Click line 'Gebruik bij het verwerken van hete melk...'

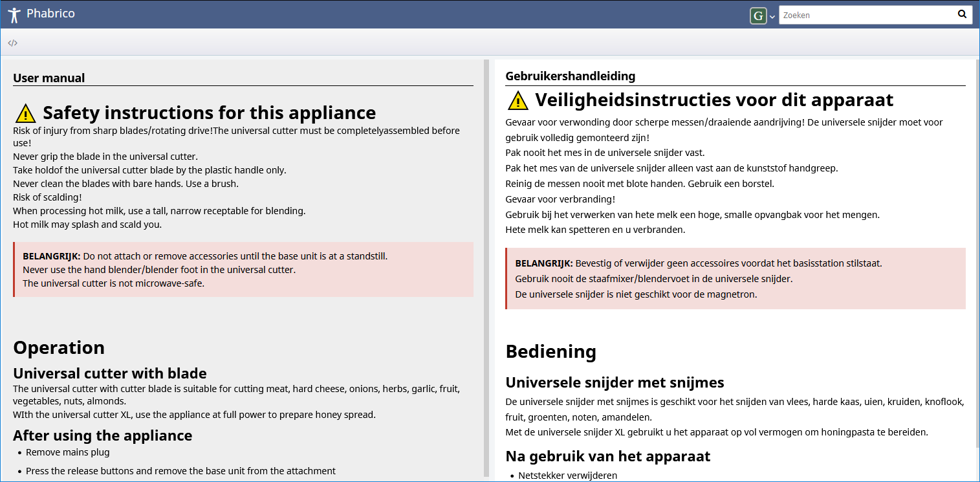pos(693,215)
